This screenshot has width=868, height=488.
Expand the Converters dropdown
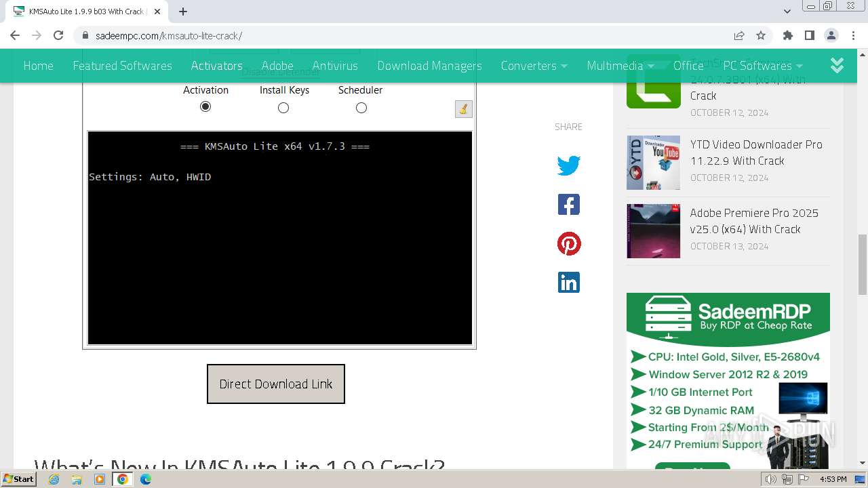[534, 66]
